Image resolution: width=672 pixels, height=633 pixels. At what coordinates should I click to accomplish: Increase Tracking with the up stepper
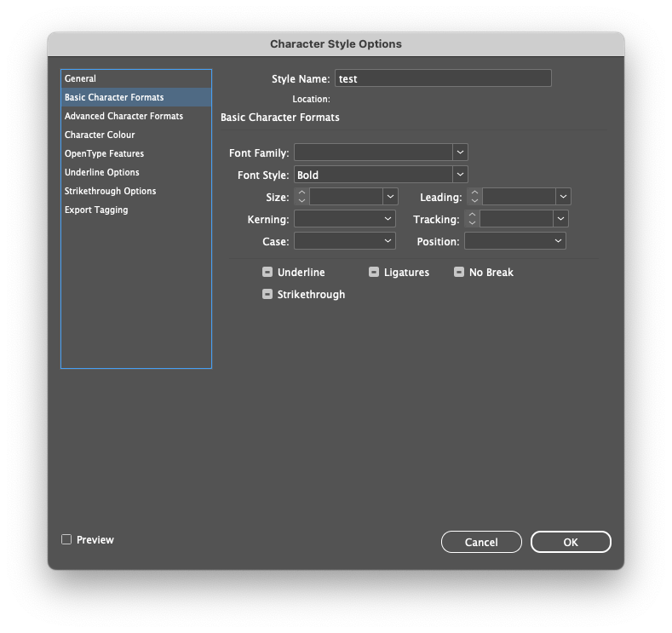tap(472, 216)
